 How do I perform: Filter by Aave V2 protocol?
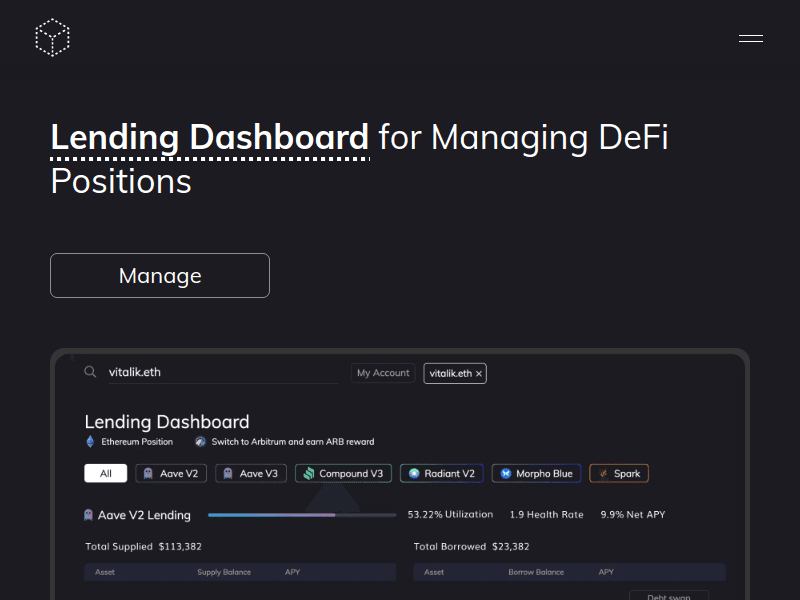171,473
